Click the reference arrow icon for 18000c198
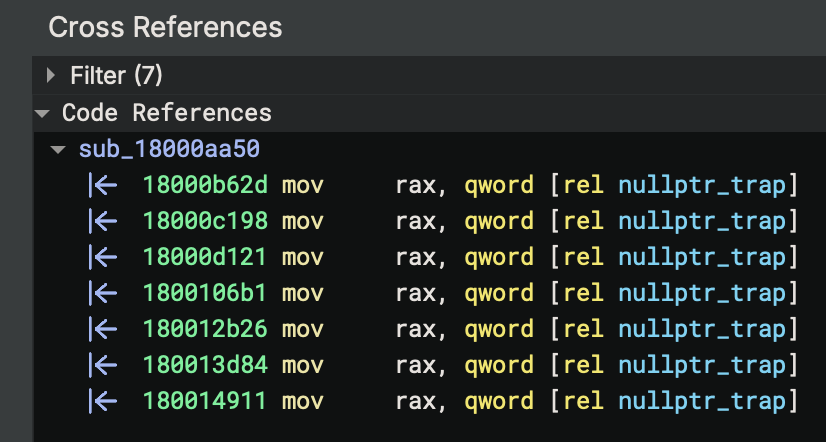 coord(103,221)
